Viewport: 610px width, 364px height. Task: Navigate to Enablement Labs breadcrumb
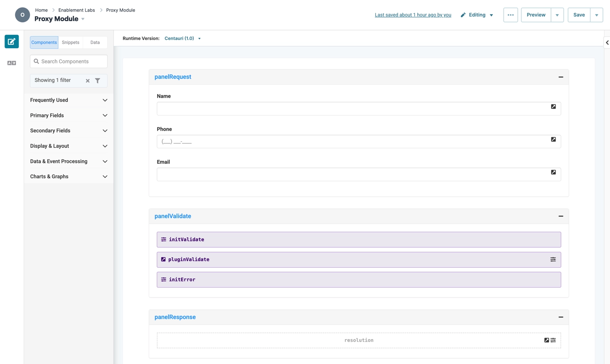pos(76,10)
